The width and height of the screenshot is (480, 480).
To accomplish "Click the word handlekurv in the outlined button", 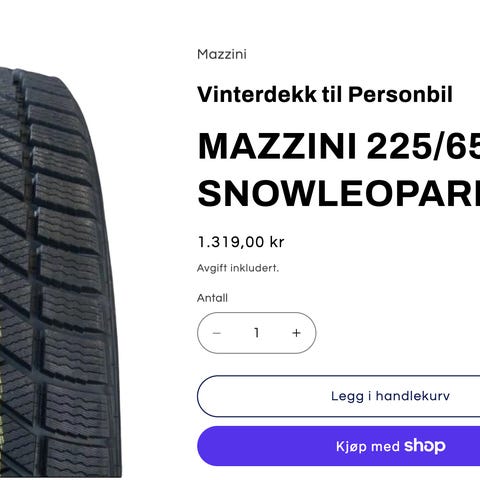I will pyautogui.click(x=413, y=396).
